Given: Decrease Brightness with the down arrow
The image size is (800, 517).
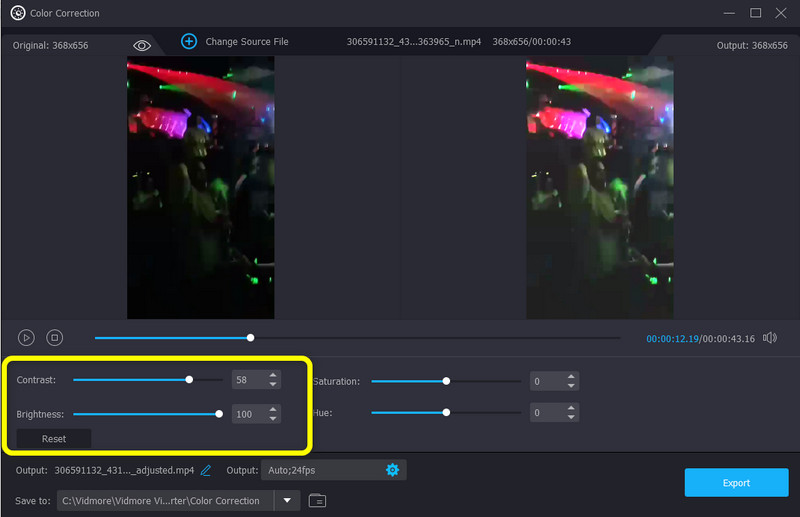Looking at the screenshot, I should (273, 418).
